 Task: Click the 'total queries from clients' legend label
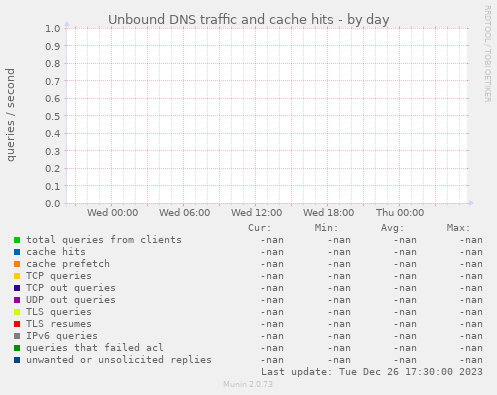[104, 240]
